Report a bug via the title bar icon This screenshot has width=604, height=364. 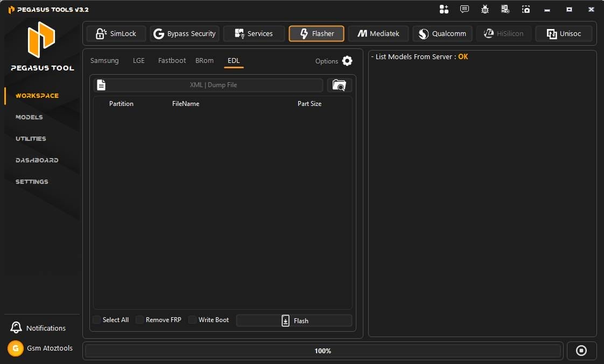tap(484, 9)
